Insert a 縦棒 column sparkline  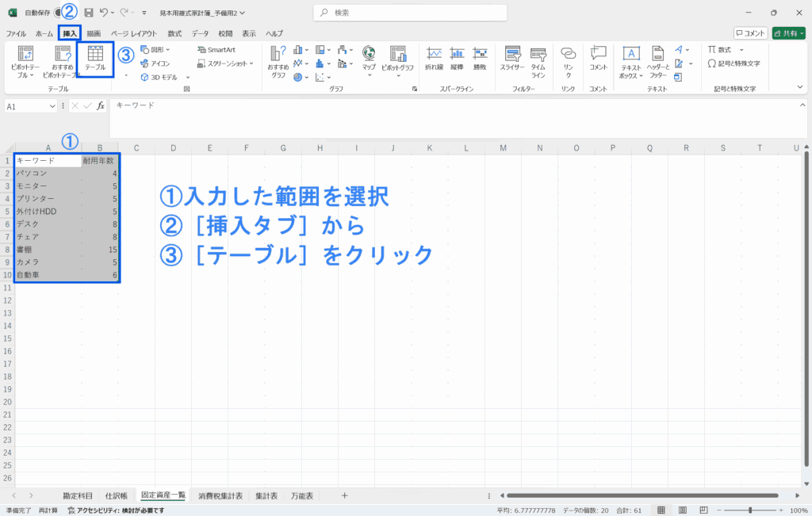[x=457, y=59]
